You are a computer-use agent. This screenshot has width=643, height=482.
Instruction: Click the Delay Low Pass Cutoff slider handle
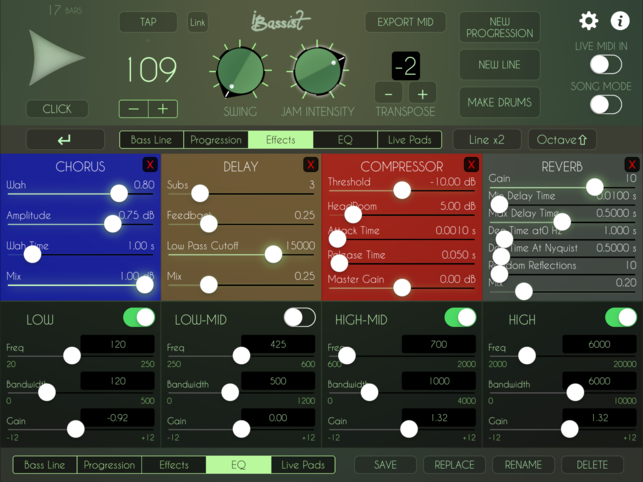pos(273,254)
